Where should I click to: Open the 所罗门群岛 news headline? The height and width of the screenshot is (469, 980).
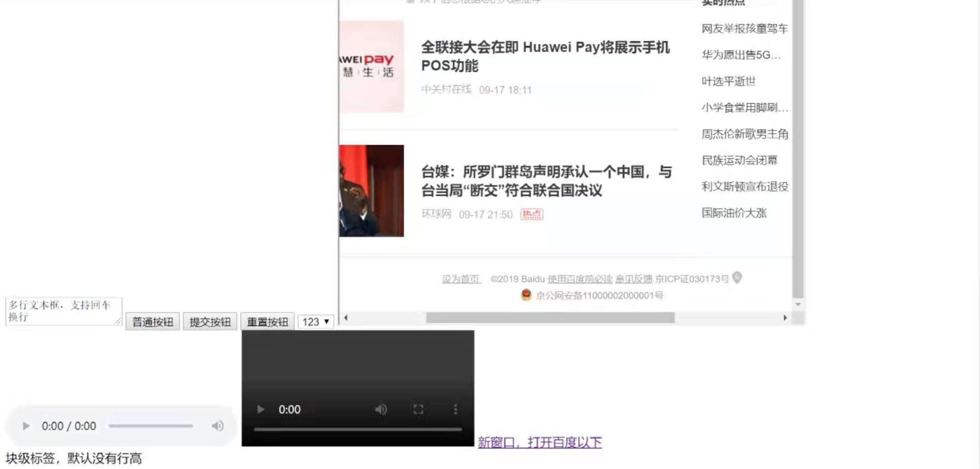coord(546,181)
